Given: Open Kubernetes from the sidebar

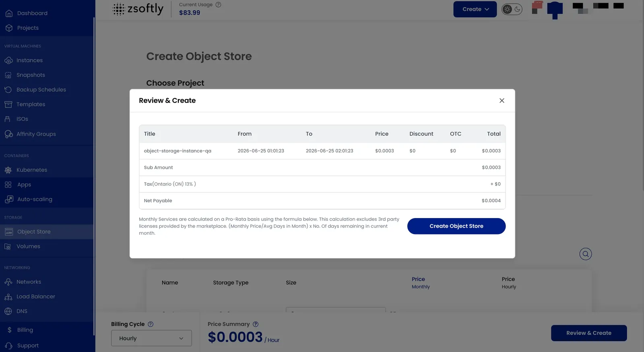Looking at the screenshot, I should pos(32,170).
